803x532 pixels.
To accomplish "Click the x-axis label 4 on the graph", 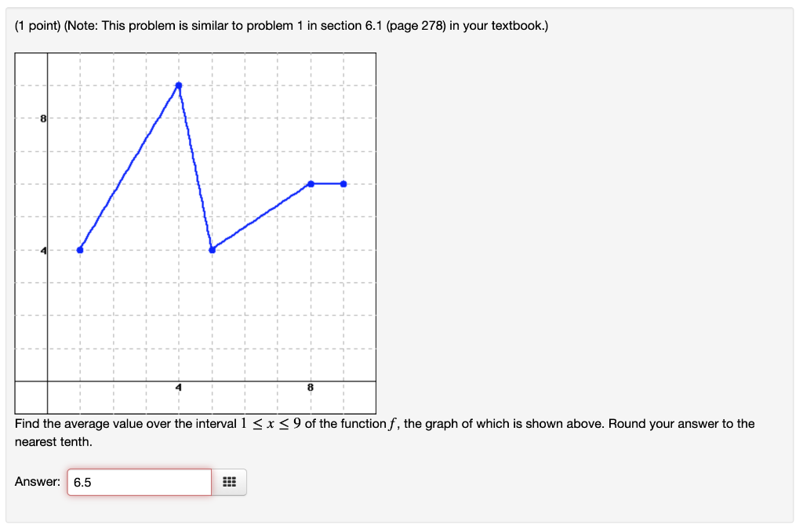I will pyautogui.click(x=178, y=386).
